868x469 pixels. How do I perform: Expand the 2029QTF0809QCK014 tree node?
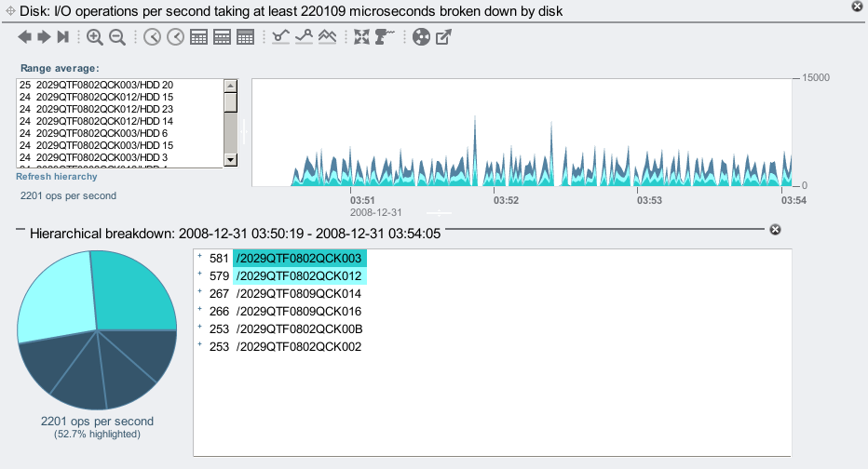click(199, 293)
